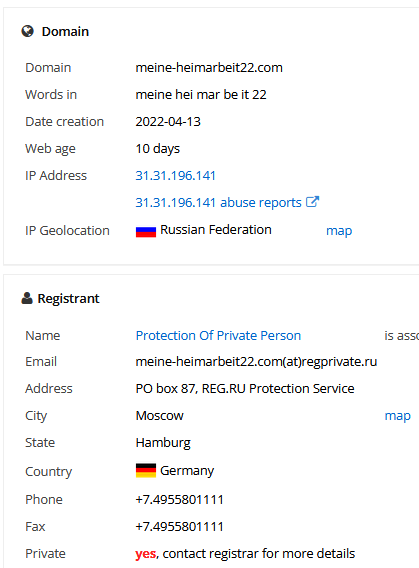Click the red 'yes' private indicator

pos(146,554)
